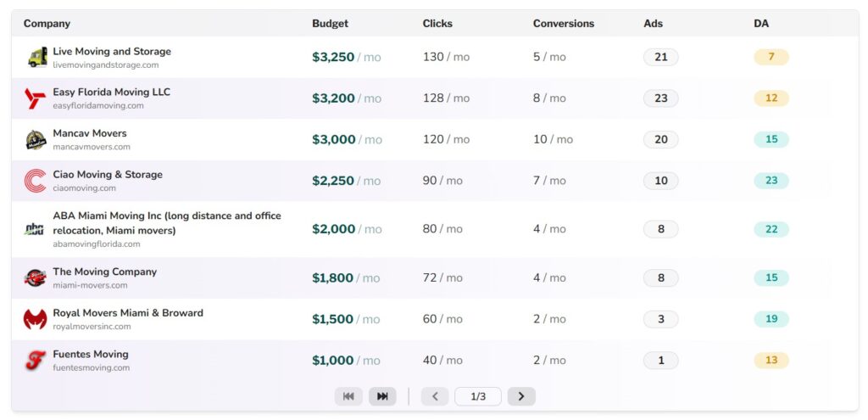
Task: Click the Ciao Moving & Storage logo
Action: pyautogui.click(x=36, y=181)
